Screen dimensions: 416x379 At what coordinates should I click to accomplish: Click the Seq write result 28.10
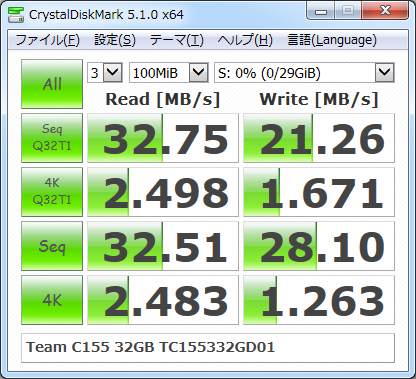[x=319, y=246]
